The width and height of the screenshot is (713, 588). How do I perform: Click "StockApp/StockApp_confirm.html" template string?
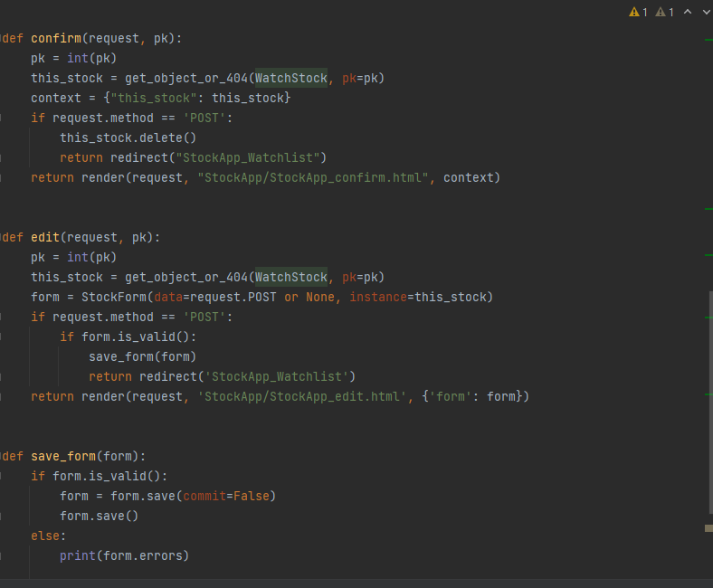click(313, 177)
